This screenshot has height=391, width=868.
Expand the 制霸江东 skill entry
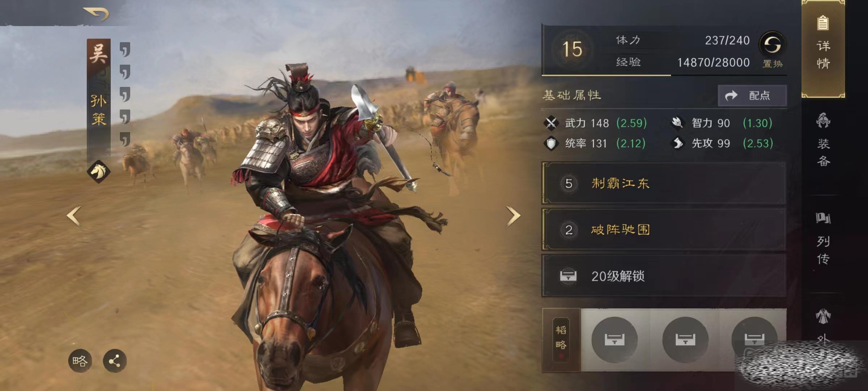(664, 183)
